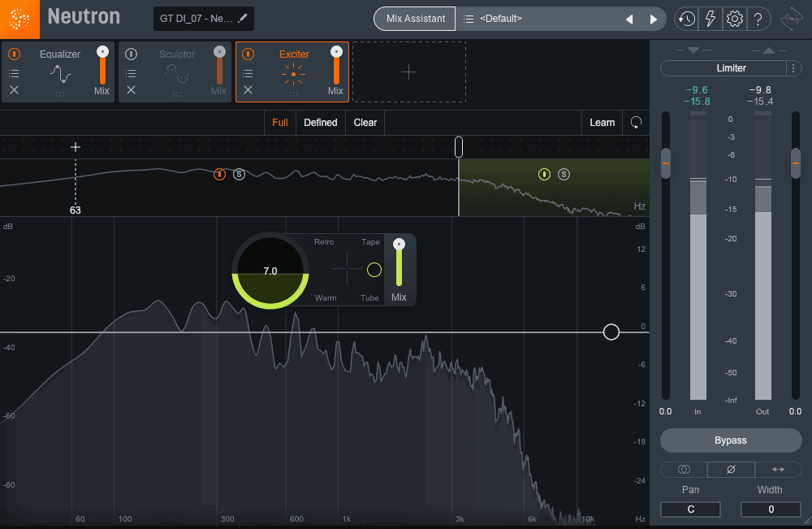Viewport: 812px width, 529px height.
Task: Toggle zero latency lightning icon
Action: 710,20
